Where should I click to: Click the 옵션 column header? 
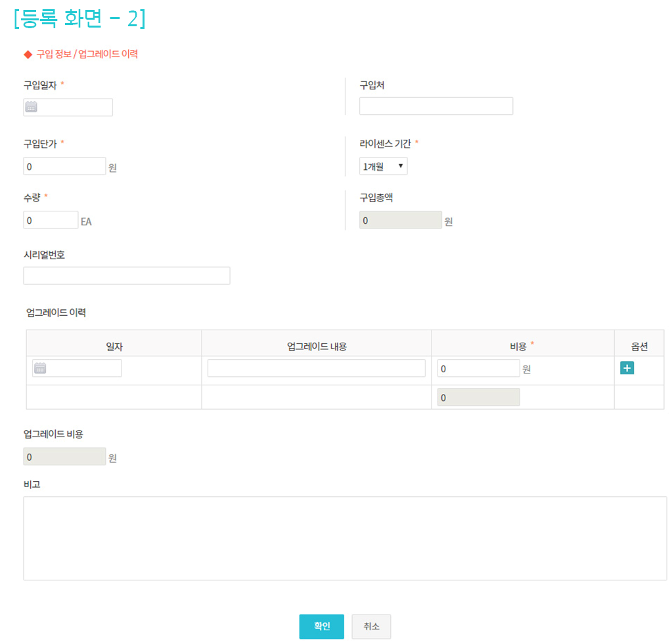point(638,346)
